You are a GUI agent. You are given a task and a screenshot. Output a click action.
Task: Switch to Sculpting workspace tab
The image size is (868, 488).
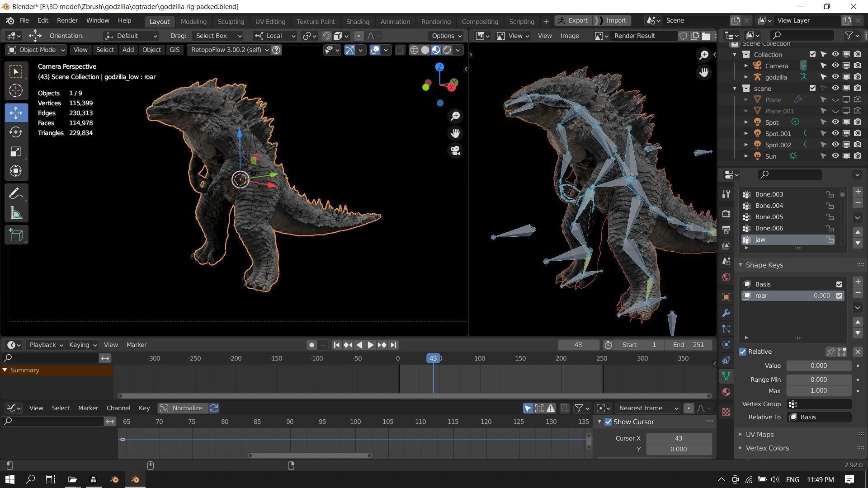click(x=231, y=21)
